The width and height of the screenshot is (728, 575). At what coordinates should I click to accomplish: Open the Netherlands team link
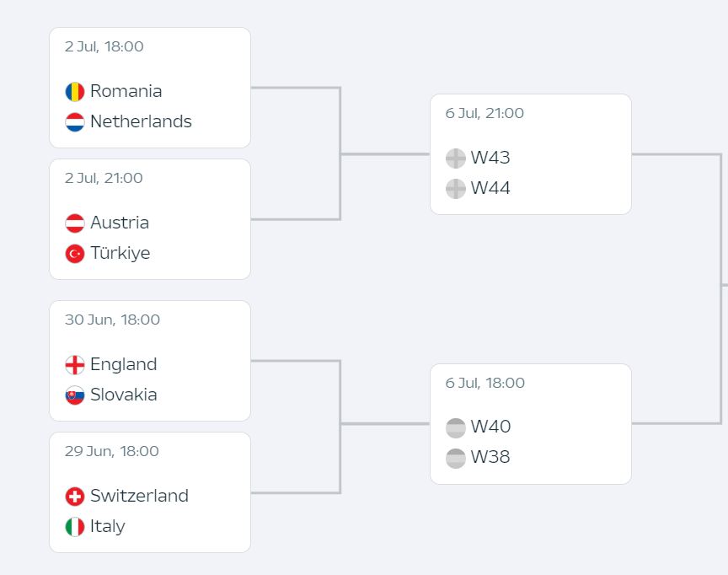141,121
